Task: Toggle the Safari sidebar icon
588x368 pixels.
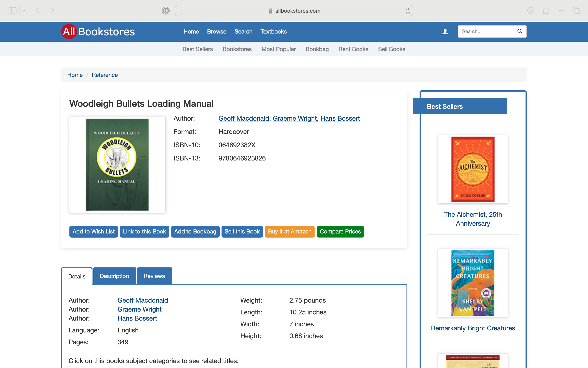Action: point(12,10)
